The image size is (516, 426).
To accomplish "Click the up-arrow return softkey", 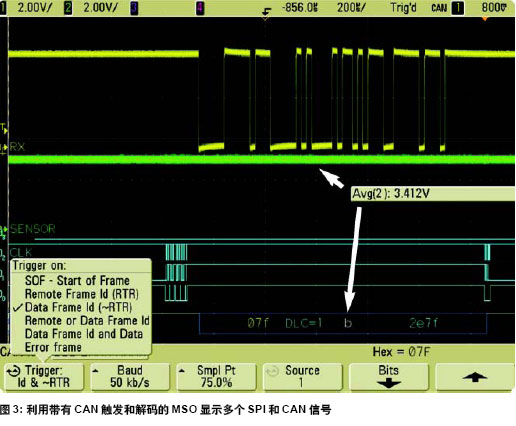I will (475, 377).
